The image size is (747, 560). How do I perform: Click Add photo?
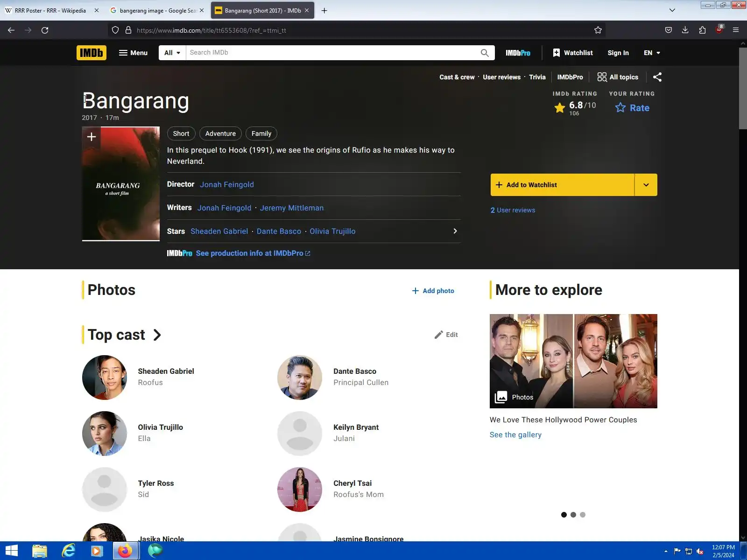pyautogui.click(x=433, y=291)
